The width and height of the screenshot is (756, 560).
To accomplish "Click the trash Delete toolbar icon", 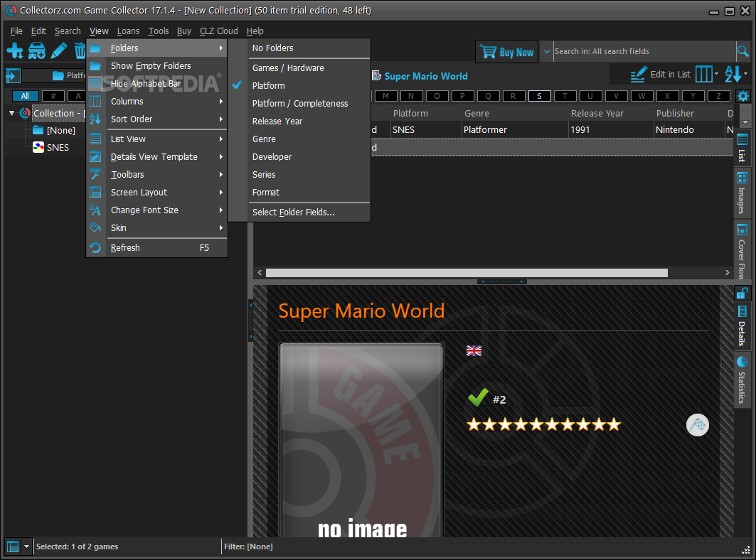I will pyautogui.click(x=80, y=50).
